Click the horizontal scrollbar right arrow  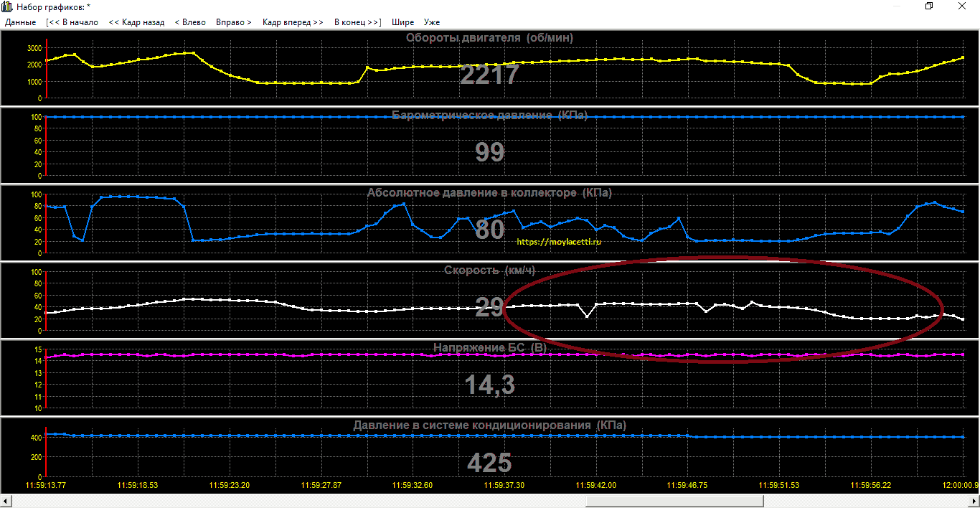click(974, 501)
